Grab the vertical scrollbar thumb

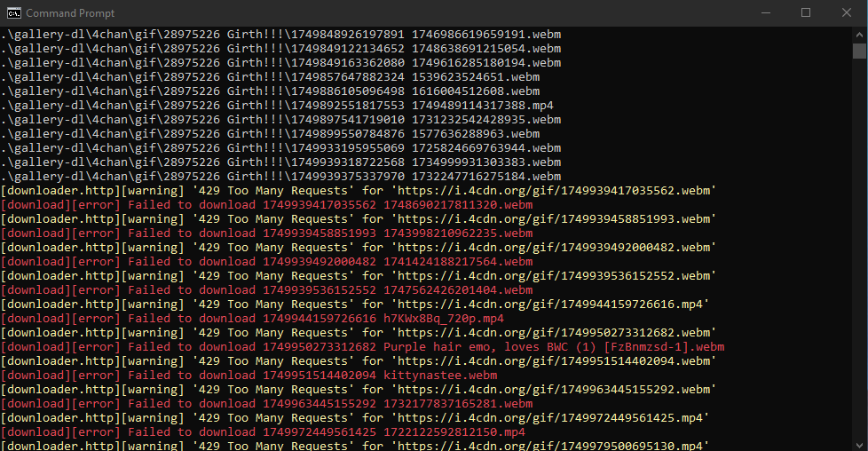click(859, 51)
